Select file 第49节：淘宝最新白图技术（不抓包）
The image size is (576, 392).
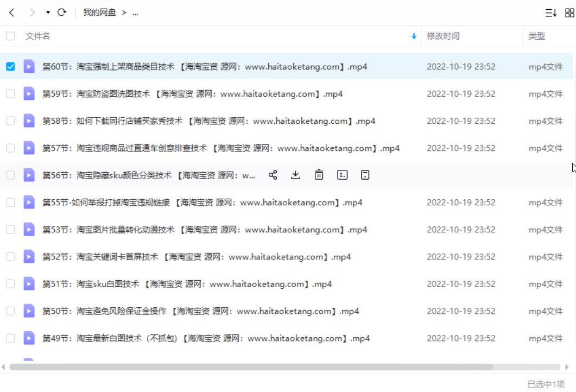pos(206,338)
